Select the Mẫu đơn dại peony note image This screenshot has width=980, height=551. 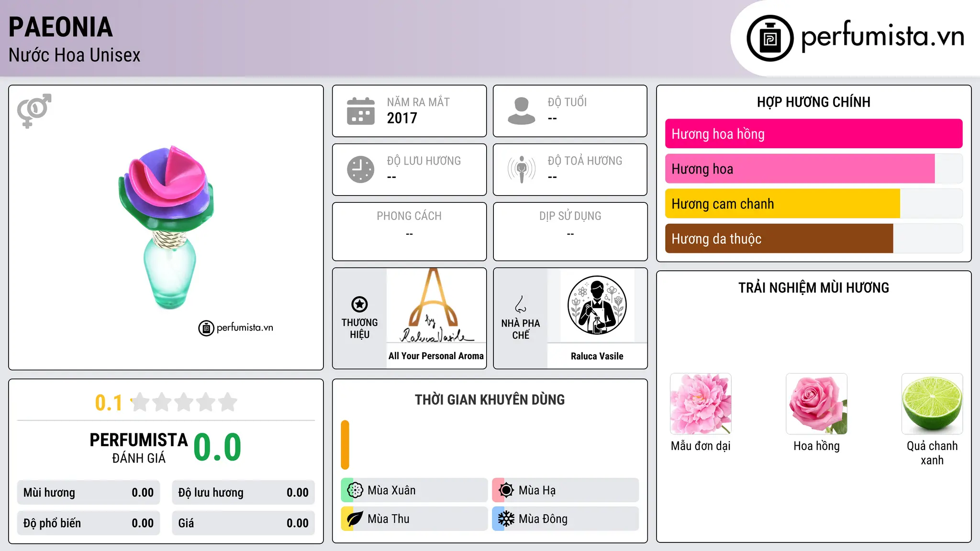coord(701,404)
